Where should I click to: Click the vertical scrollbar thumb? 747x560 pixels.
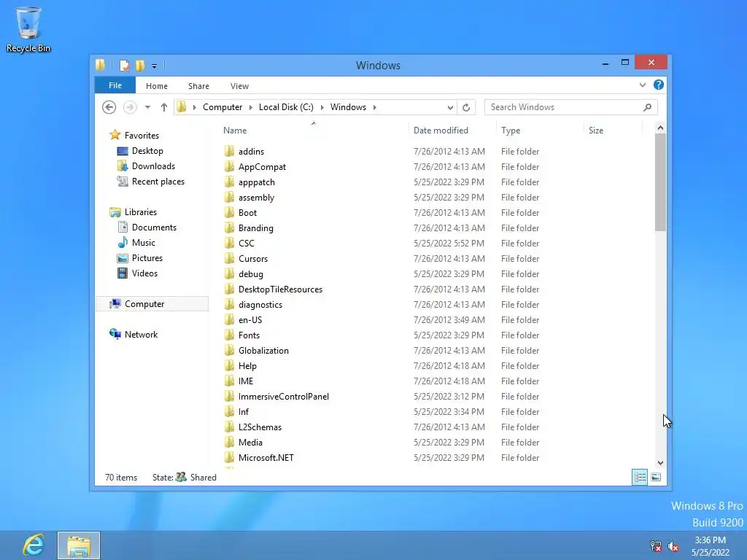(660, 182)
